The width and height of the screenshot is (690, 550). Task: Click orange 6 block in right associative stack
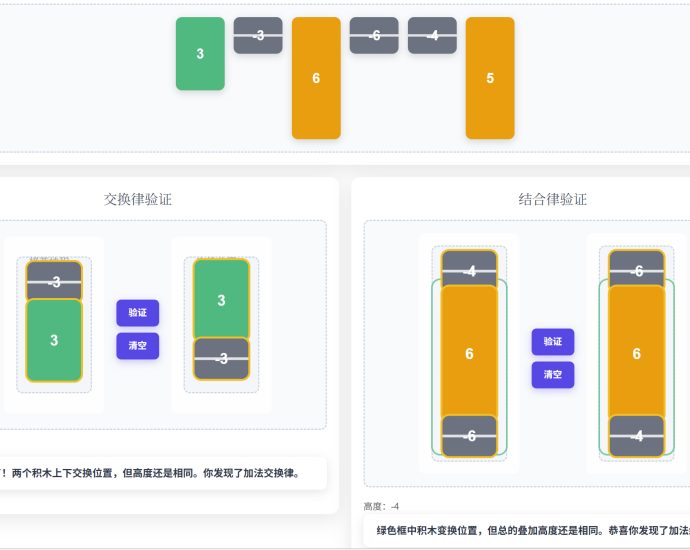(637, 352)
